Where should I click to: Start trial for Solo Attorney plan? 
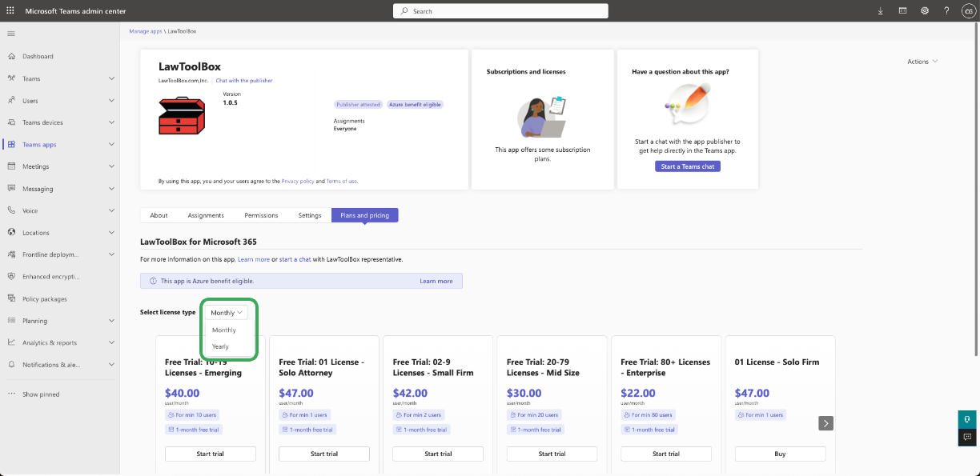[324, 454]
